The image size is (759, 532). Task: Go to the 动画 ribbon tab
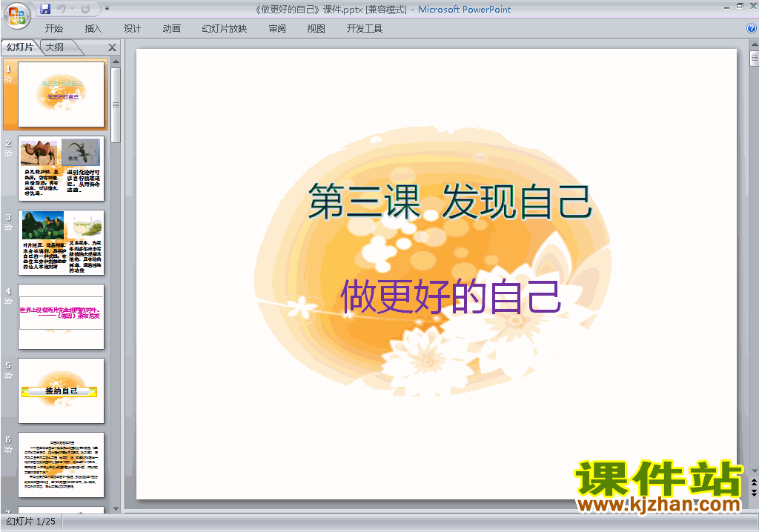click(x=171, y=29)
